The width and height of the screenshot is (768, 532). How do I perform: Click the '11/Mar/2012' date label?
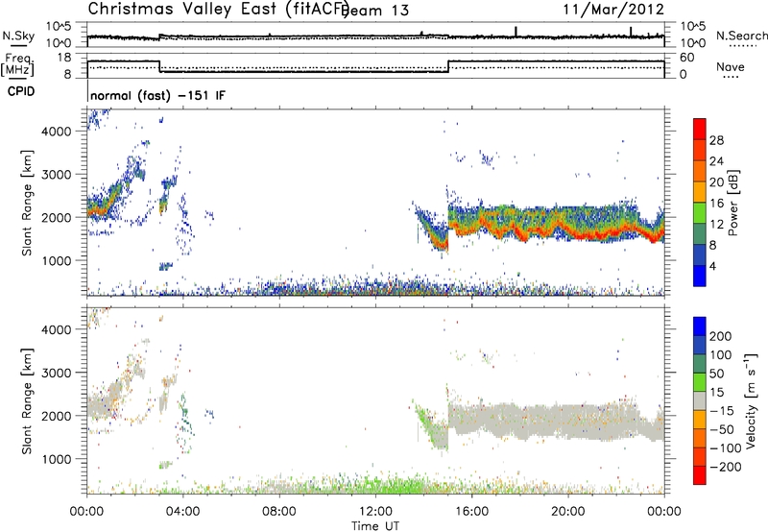[x=613, y=10]
